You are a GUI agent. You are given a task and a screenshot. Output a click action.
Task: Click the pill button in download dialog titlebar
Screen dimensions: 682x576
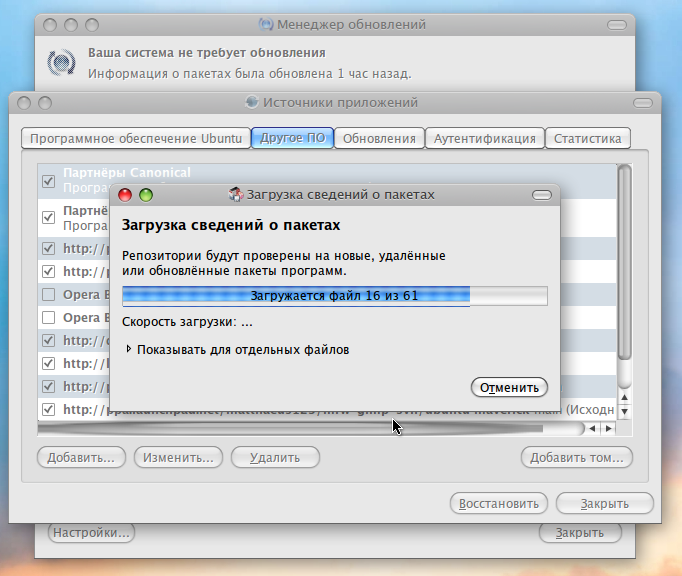pos(542,195)
